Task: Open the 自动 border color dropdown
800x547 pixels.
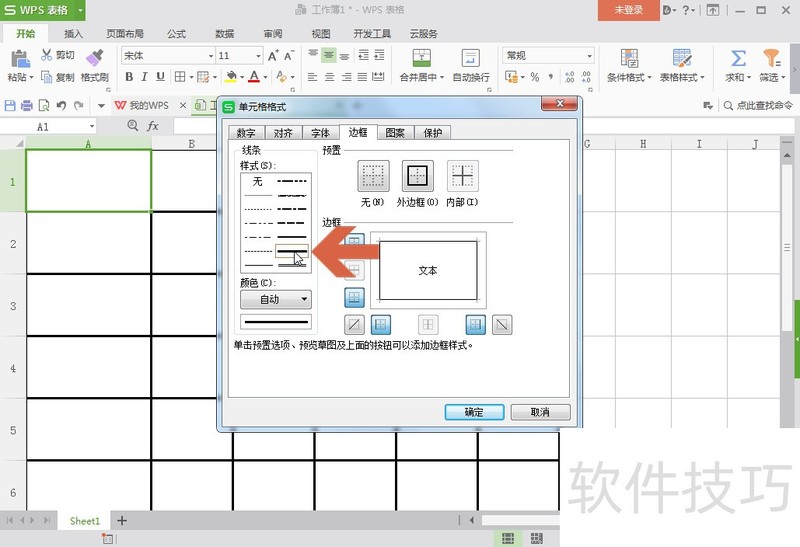Action: (x=276, y=300)
